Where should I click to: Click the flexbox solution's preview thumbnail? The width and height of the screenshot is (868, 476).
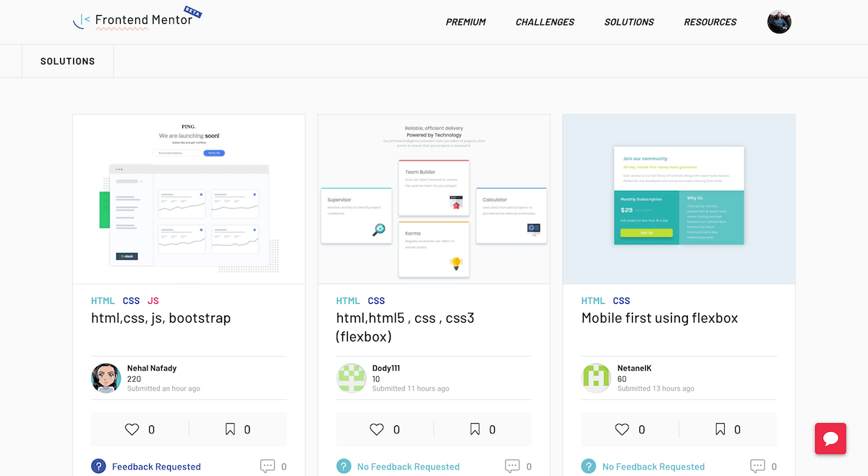tap(433, 198)
